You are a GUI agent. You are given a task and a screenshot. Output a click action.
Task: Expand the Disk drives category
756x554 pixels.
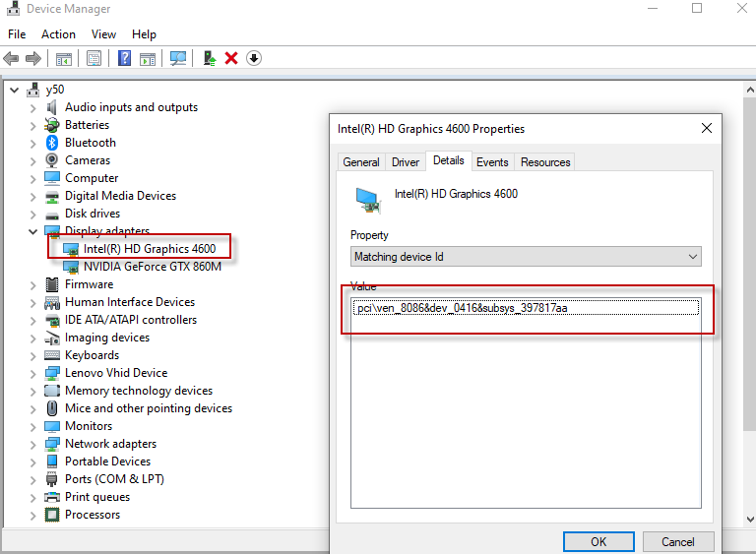pos(32,215)
